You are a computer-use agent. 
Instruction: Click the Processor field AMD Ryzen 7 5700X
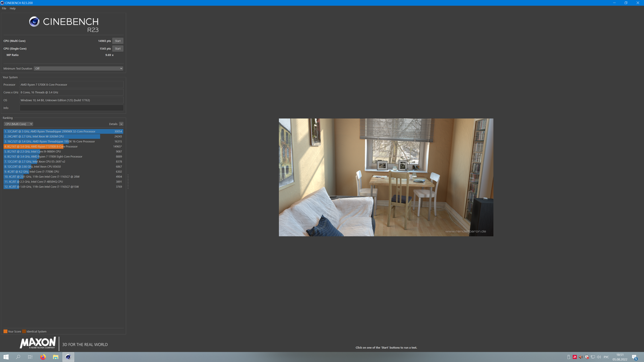point(71,84)
